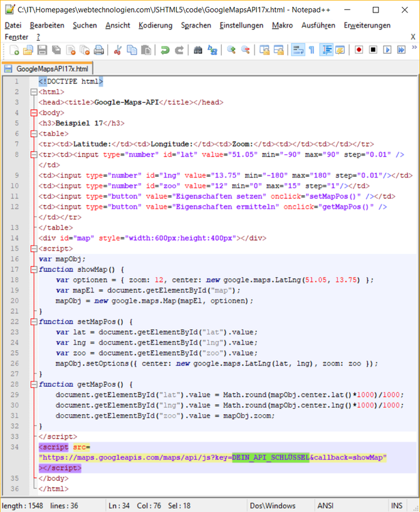The image size is (420, 512).
Task: Click the Close All files icon
Action: [85, 50]
